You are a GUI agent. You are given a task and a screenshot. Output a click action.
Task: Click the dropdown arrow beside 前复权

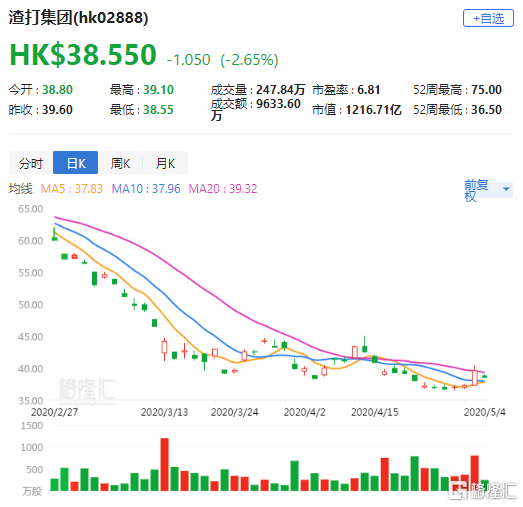coord(506,189)
